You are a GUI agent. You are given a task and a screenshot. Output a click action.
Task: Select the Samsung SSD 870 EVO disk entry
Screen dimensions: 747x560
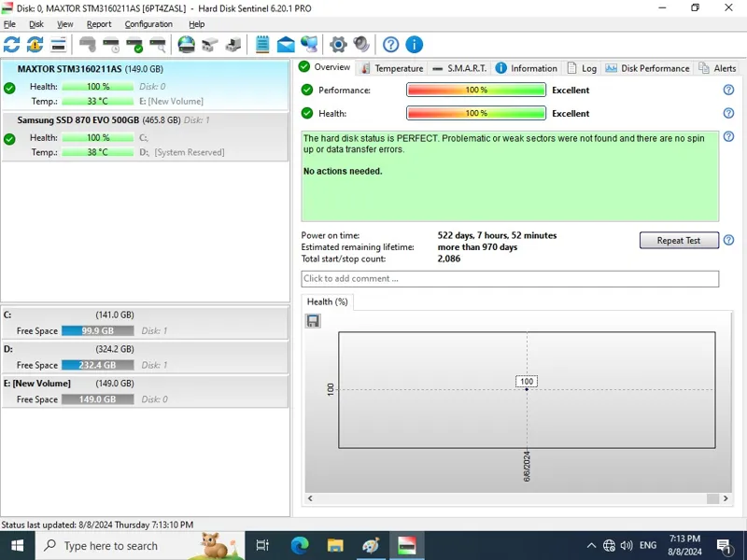[146, 136]
